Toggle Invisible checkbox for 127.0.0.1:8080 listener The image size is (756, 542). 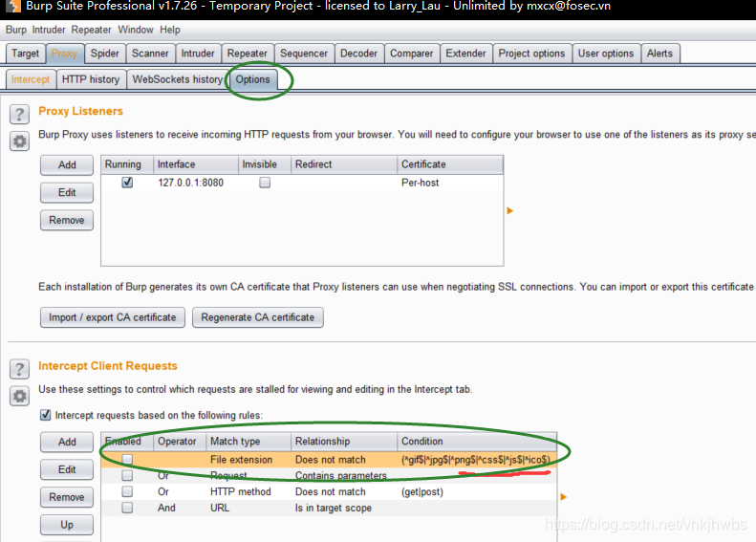click(x=265, y=183)
